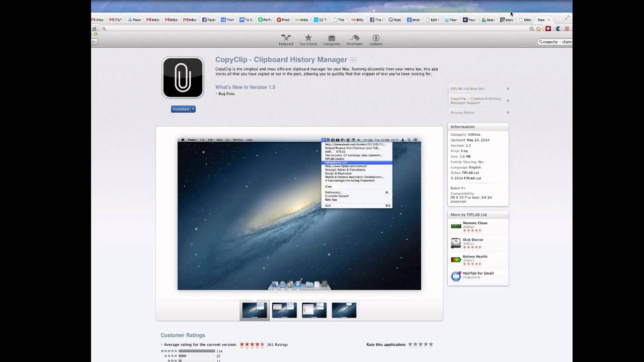Click the large CopyClip preview screenshot
644x362 pixels.
tap(299, 214)
